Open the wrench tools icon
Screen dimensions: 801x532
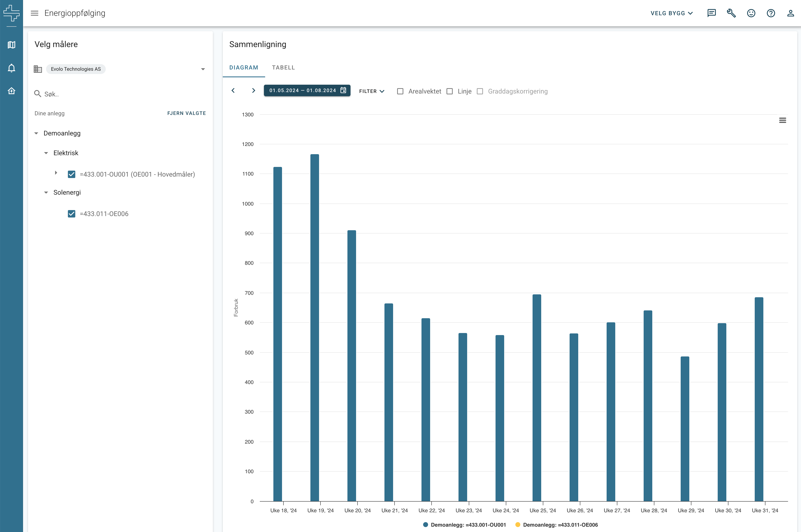(731, 13)
